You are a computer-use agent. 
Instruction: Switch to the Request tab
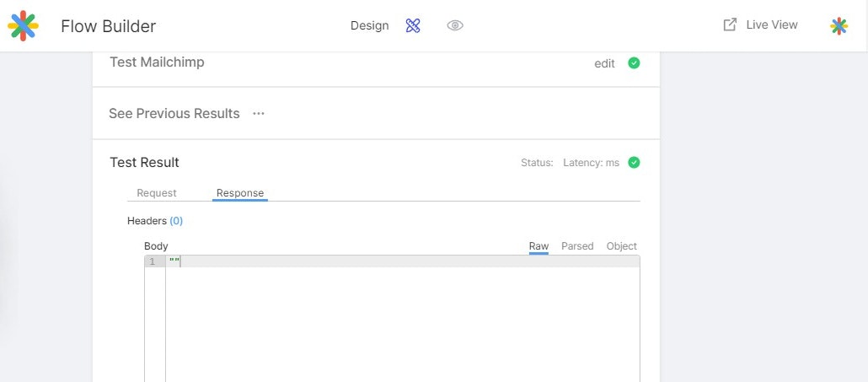(x=157, y=192)
